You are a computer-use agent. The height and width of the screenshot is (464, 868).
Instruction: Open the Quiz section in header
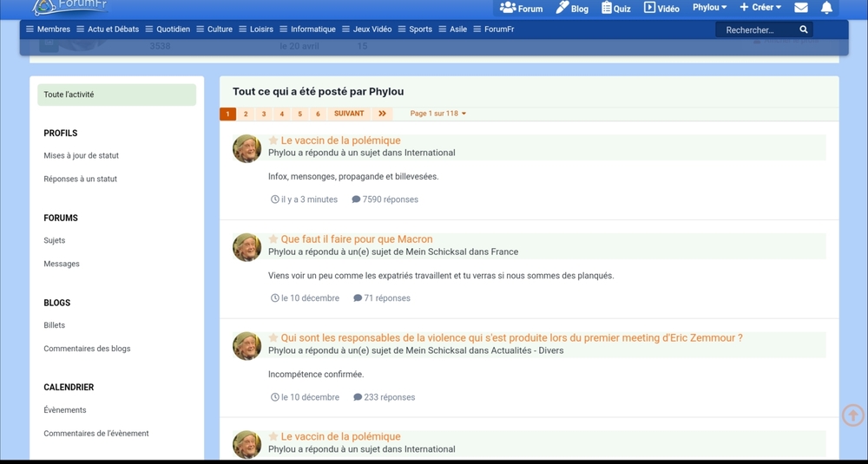616,9
